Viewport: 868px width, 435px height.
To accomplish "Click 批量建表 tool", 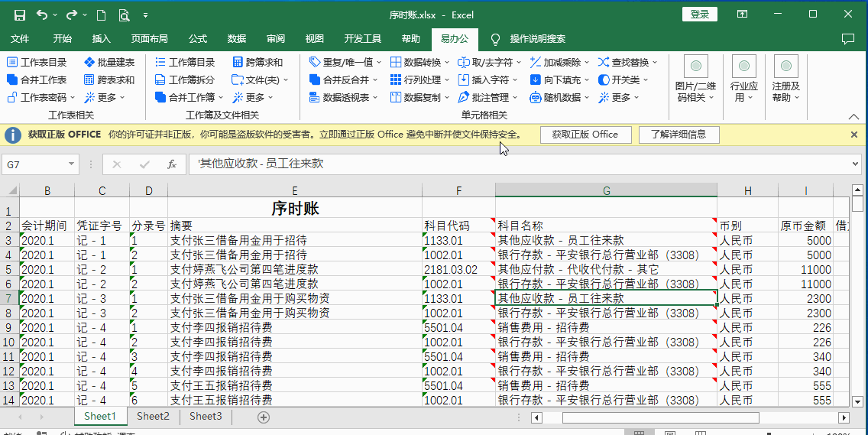I will click(x=109, y=62).
